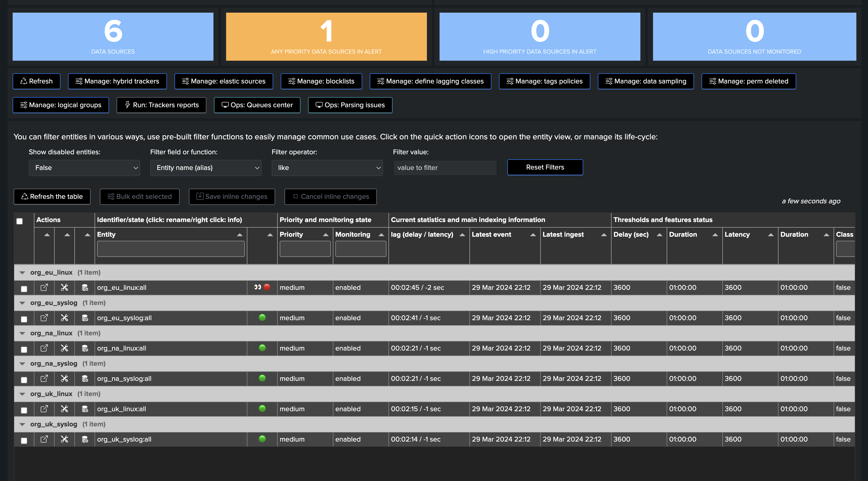Open Ops: Queues center

click(x=257, y=105)
